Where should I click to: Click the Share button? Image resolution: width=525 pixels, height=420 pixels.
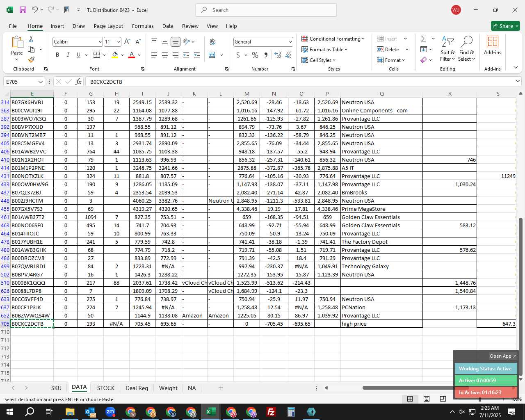point(505,26)
